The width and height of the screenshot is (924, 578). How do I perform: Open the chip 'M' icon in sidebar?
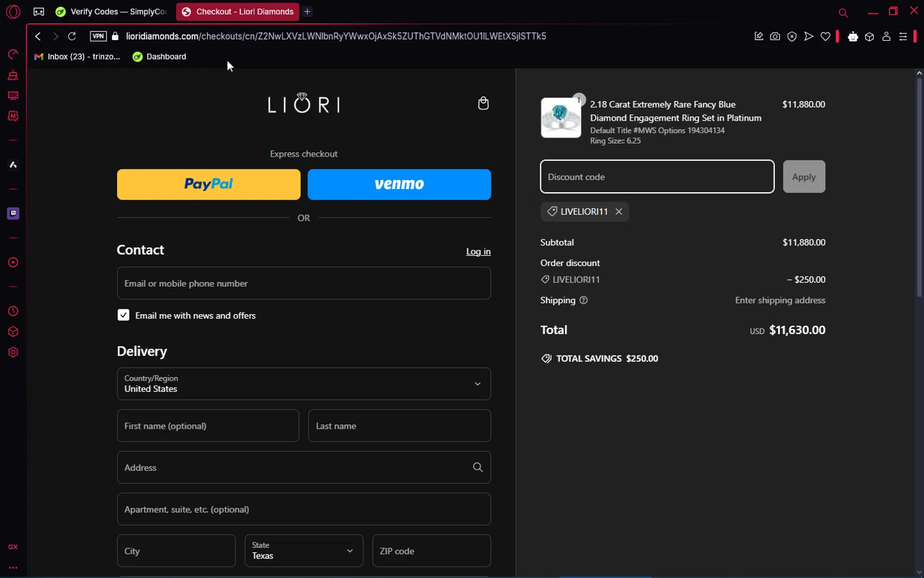13,116
